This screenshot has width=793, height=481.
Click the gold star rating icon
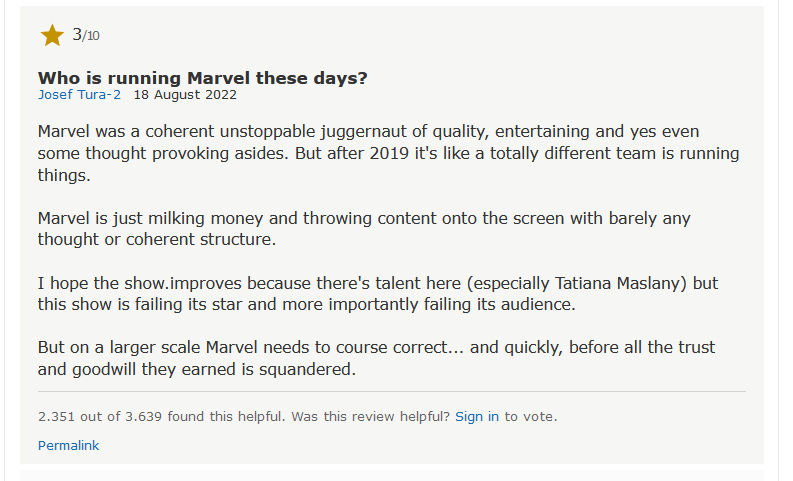[52, 36]
